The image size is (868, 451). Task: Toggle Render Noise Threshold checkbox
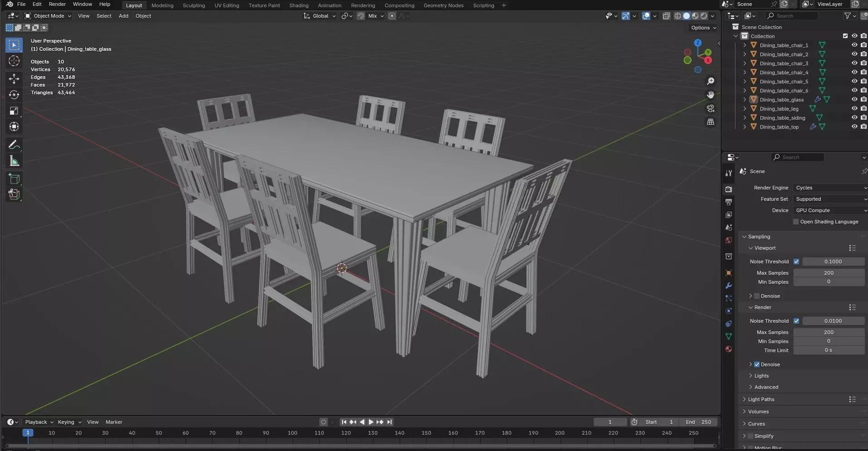(796, 321)
